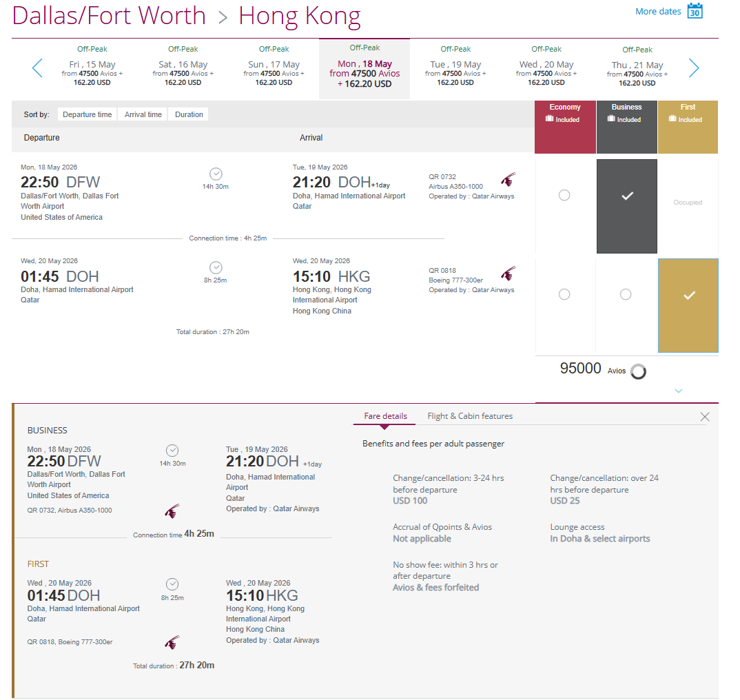
Task: Click the FIRST heading in details panel
Action: 38,564
